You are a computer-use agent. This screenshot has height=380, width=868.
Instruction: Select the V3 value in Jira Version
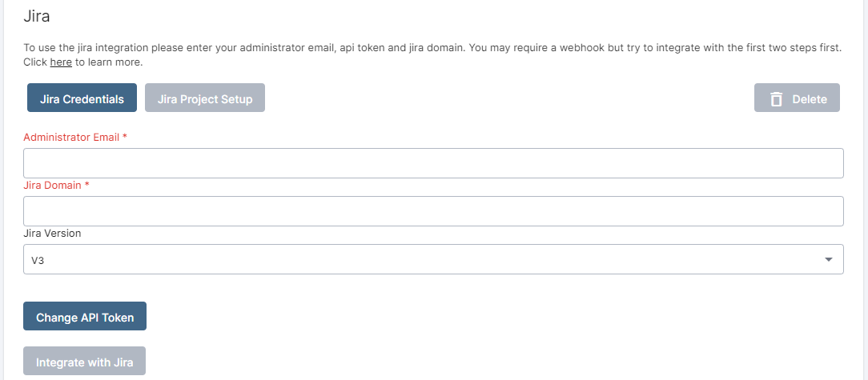(38, 260)
